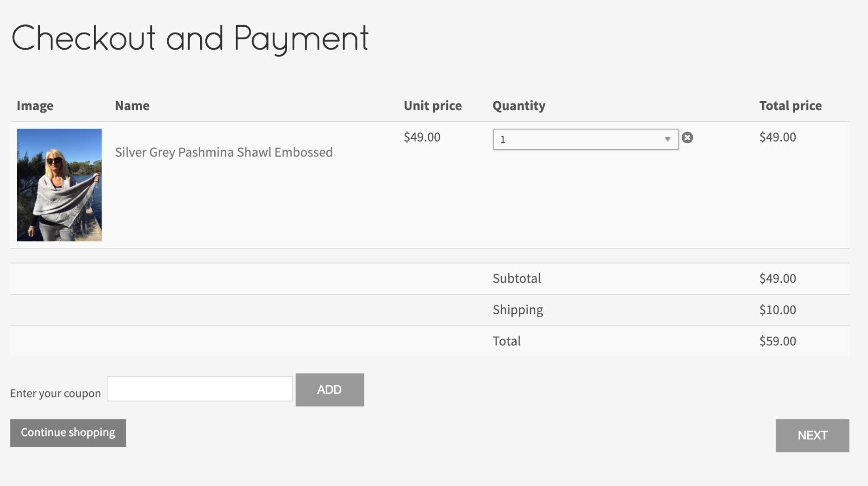Image resolution: width=868 pixels, height=486 pixels.
Task: Click the Checkout and Payment heading
Action: click(x=190, y=39)
